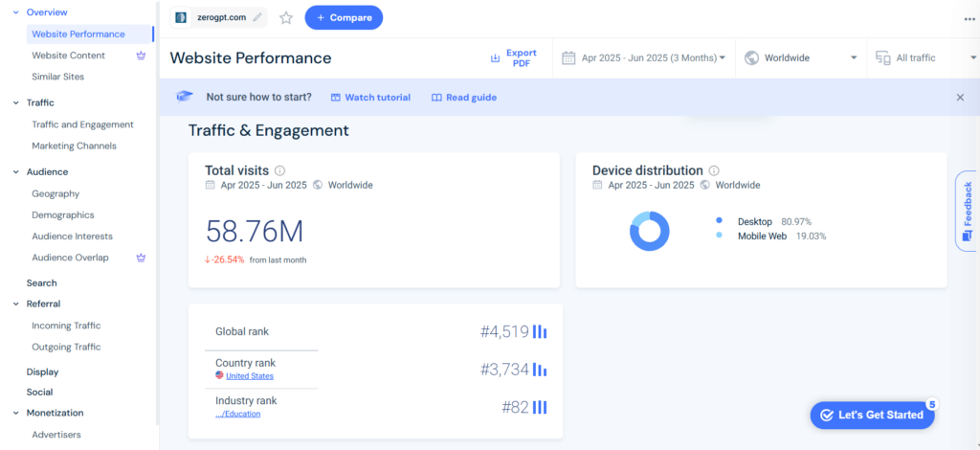Click the Read guide link
The image size is (980, 450).
464,98
